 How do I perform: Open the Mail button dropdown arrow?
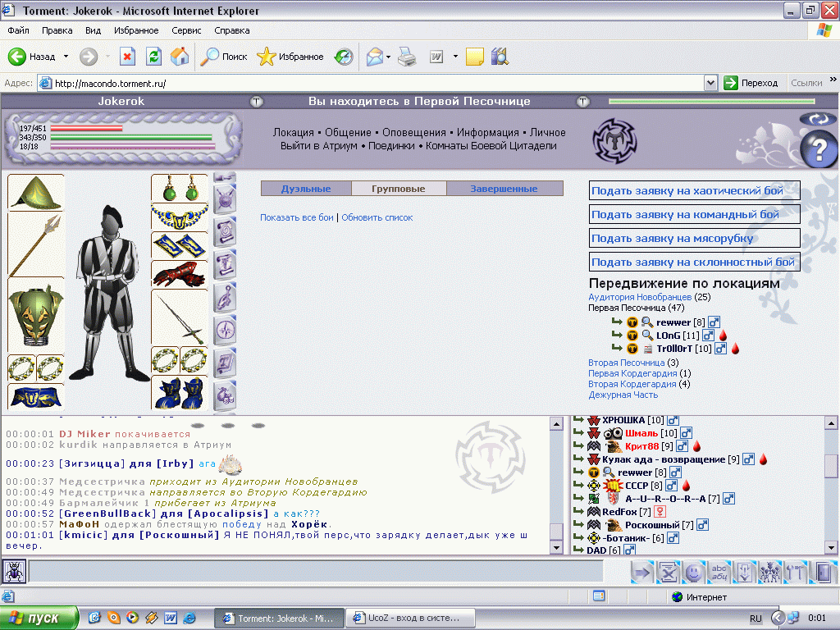(x=388, y=57)
